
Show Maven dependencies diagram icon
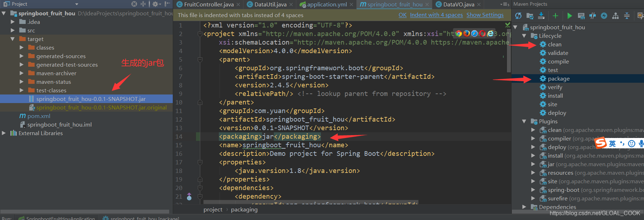pyautogui.click(x=615, y=16)
